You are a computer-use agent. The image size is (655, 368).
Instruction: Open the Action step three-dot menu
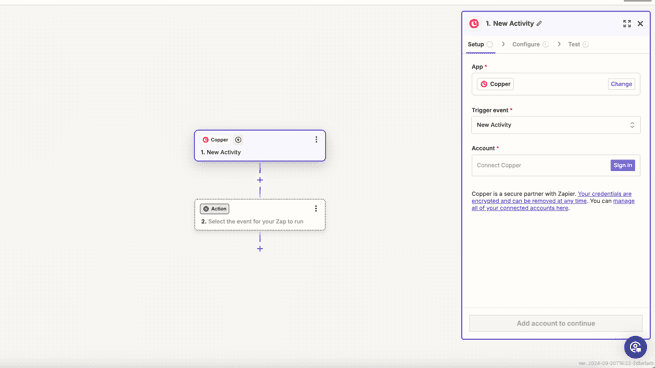point(316,208)
